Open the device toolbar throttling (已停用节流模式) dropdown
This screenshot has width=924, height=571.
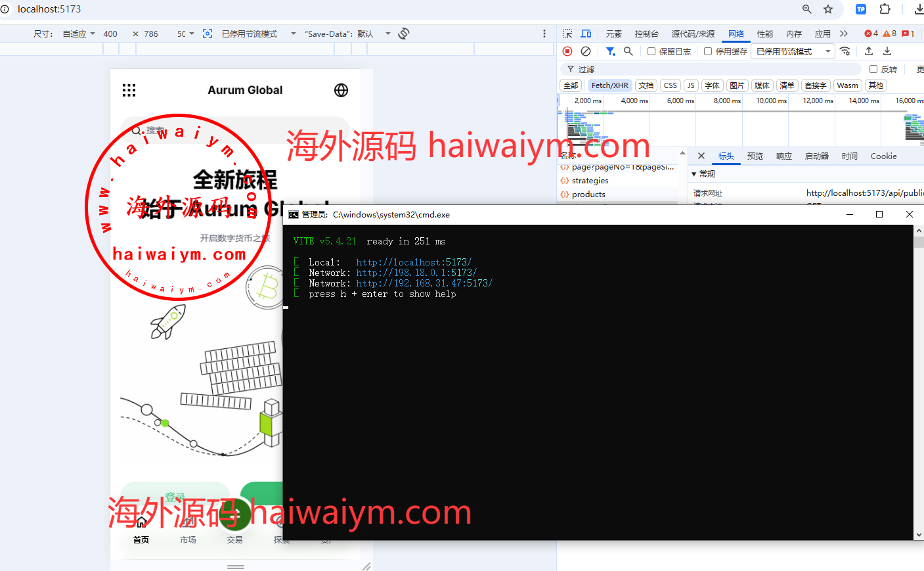click(259, 34)
